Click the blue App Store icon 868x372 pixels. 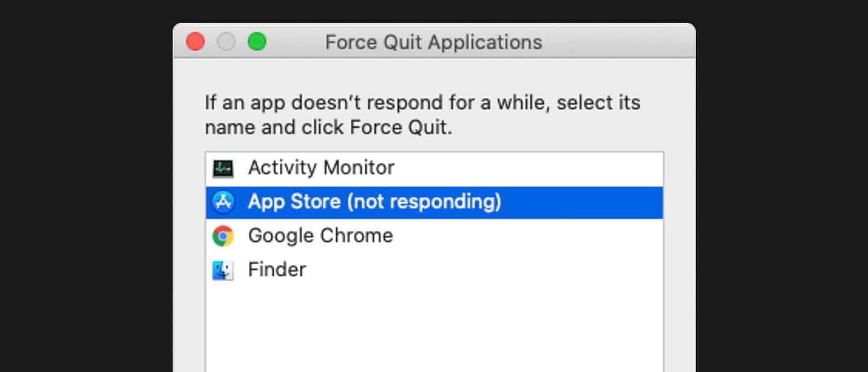(223, 202)
